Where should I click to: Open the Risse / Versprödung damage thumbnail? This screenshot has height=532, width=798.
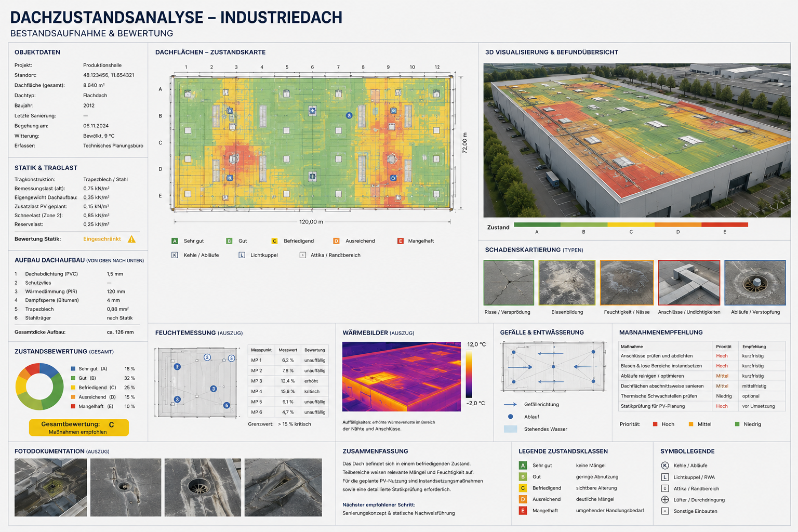point(509,283)
